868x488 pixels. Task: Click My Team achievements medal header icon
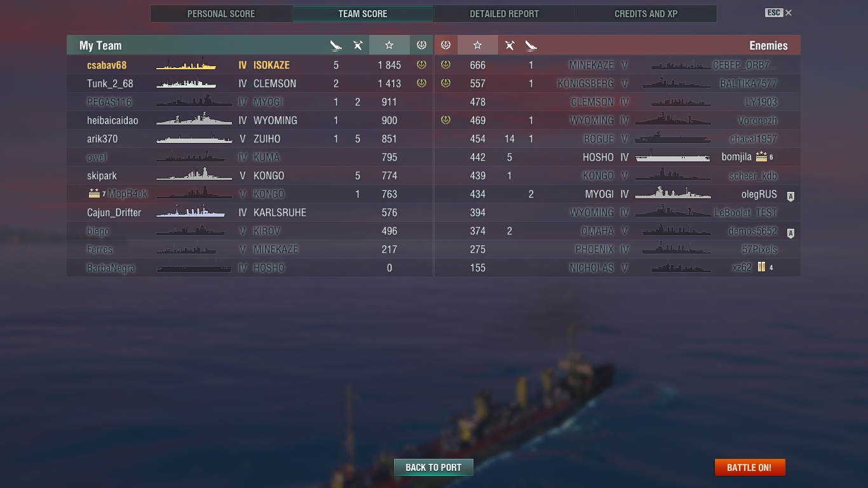click(421, 45)
